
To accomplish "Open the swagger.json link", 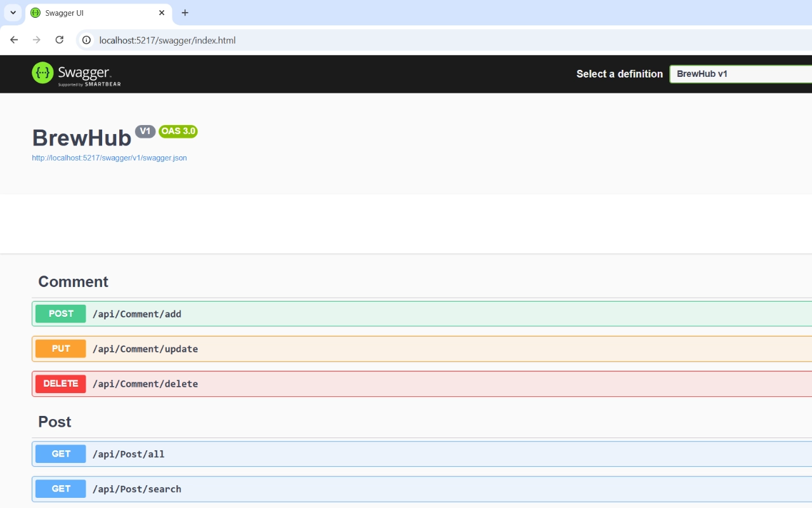I will pos(109,157).
